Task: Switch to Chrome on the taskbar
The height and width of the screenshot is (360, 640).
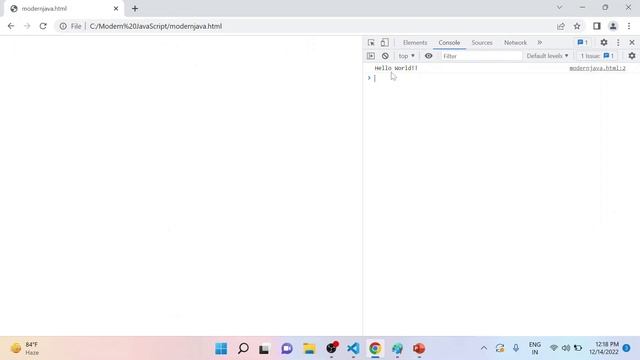Action: tap(375, 349)
